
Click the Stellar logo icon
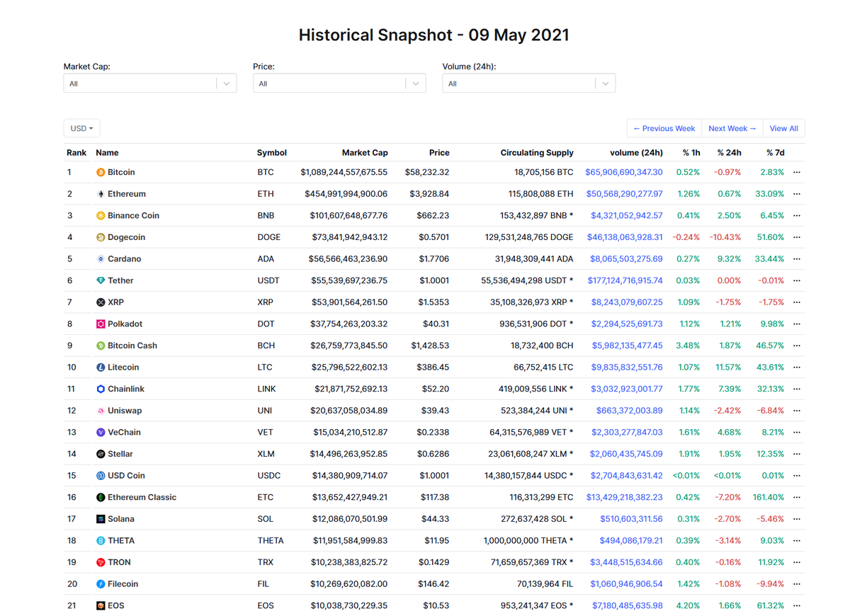99,454
